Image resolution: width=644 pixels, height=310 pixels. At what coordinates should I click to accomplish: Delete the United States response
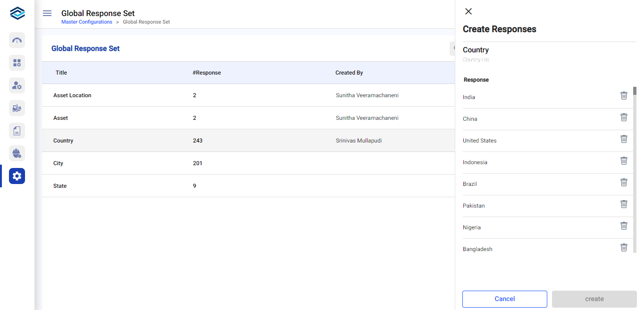coord(624,139)
